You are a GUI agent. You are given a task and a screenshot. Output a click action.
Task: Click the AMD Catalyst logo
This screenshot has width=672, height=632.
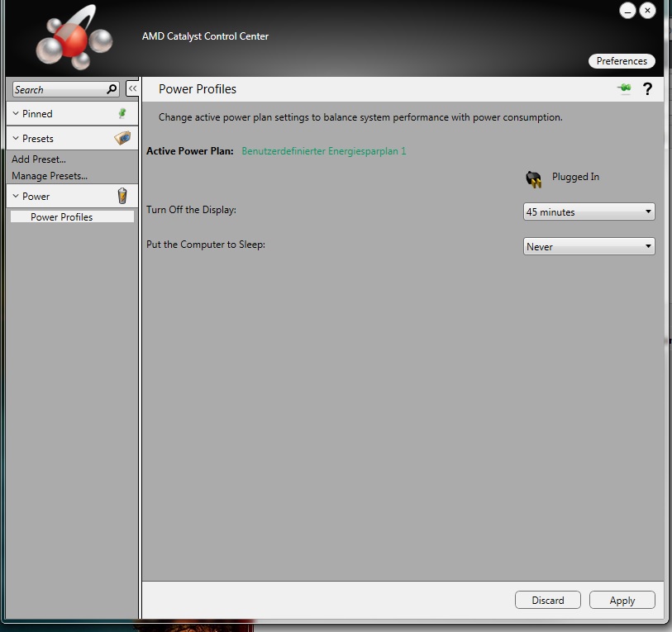[74, 39]
